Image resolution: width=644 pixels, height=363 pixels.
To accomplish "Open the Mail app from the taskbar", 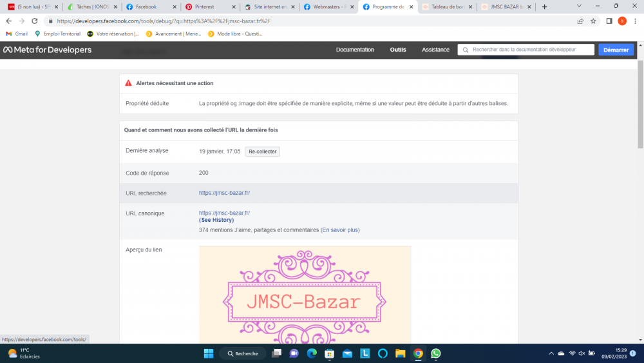I will (x=347, y=353).
